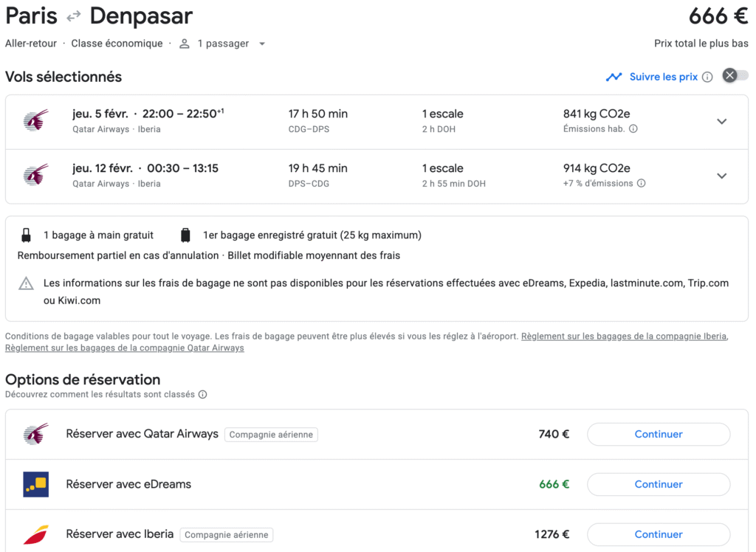Open Iberia baggage rules link
Screen dimensions: 756x552
624,337
